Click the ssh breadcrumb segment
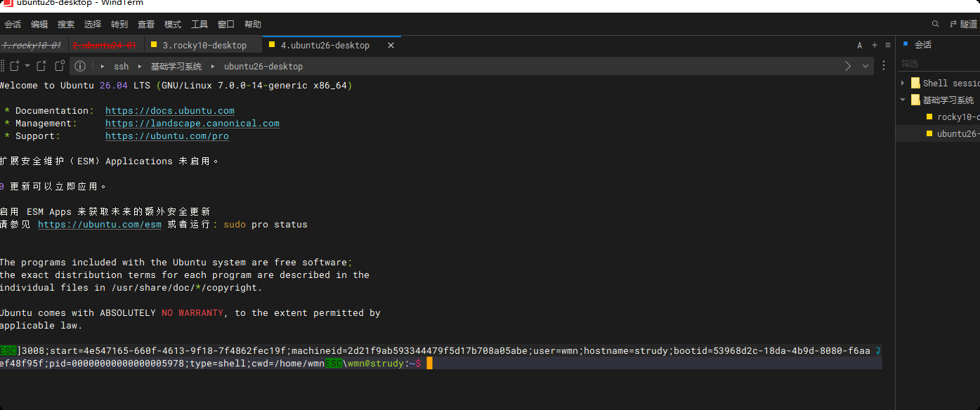This screenshot has height=410, width=980. tap(122, 66)
